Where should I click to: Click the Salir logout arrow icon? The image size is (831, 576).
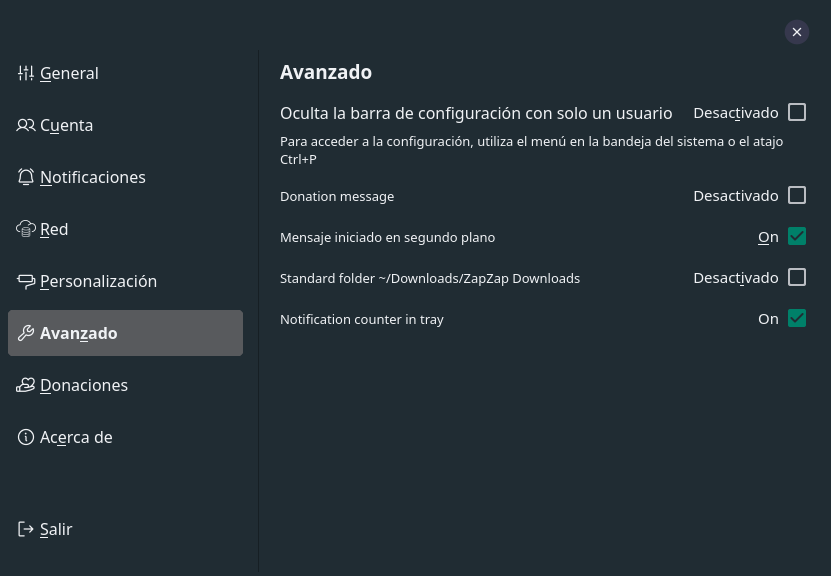[25, 529]
